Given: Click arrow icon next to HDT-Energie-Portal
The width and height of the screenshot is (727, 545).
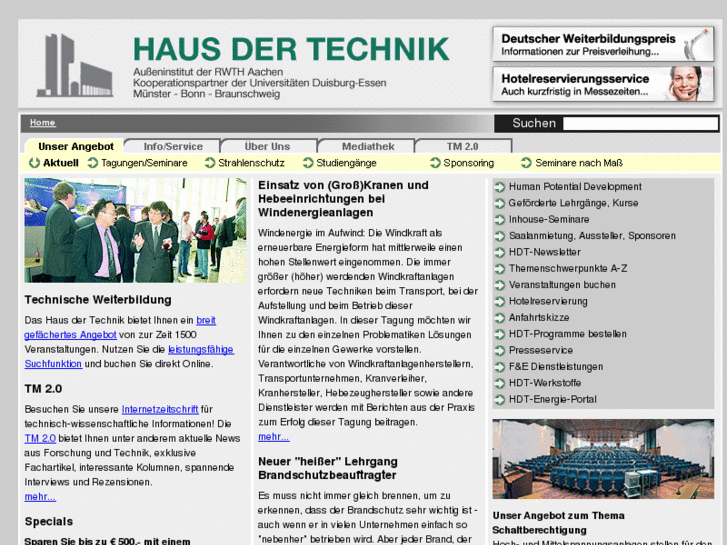Looking at the screenshot, I should (499, 399).
